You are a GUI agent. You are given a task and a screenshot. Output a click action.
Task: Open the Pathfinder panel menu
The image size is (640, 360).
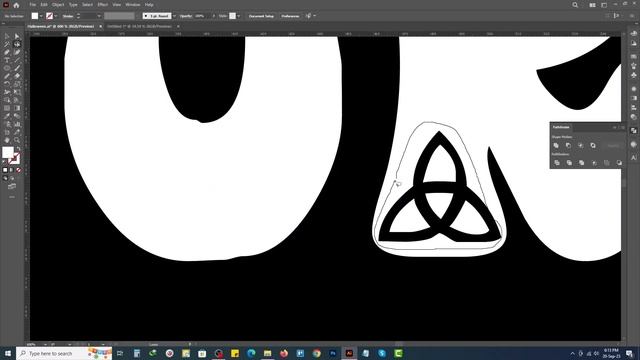pyautogui.click(x=623, y=127)
